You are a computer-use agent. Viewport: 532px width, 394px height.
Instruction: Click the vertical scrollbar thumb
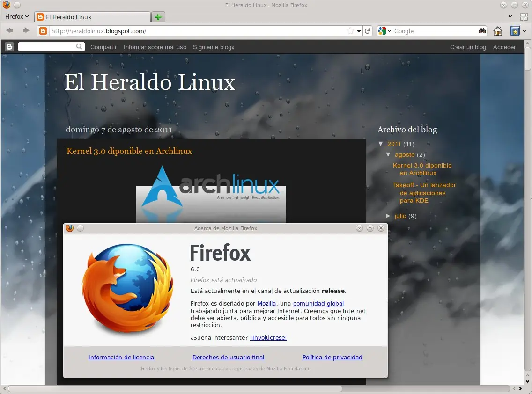tap(527, 58)
